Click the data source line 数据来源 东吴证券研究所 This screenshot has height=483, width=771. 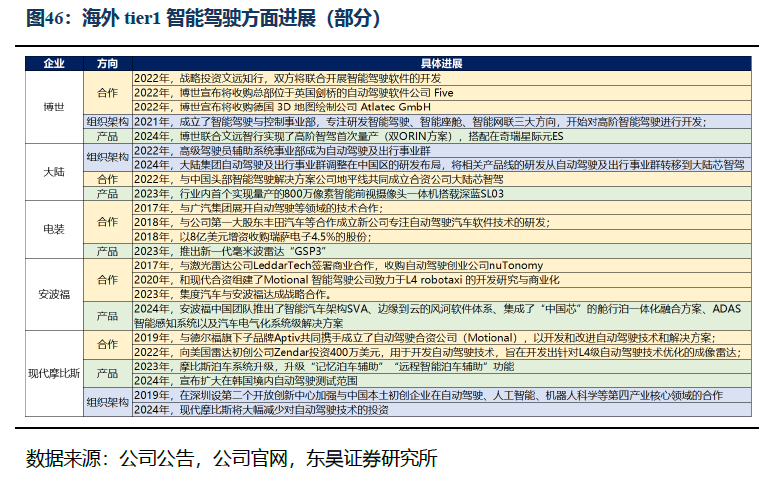232,458
